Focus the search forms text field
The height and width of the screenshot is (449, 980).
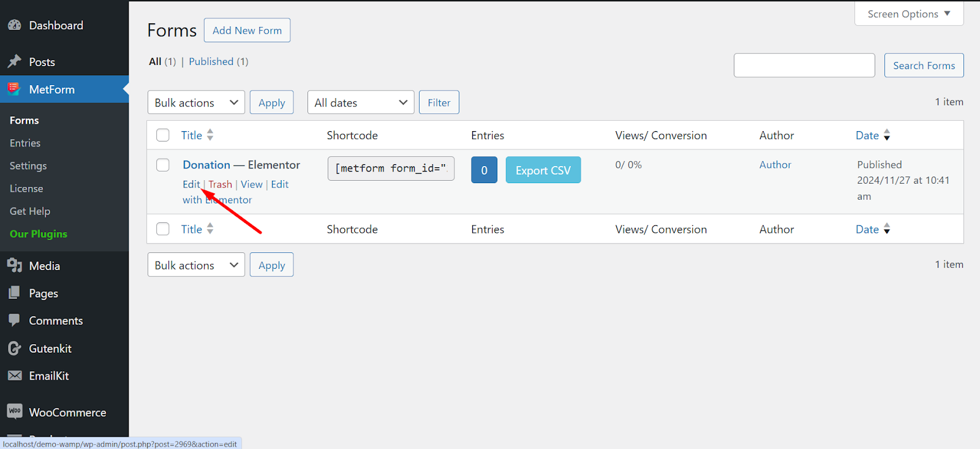804,66
